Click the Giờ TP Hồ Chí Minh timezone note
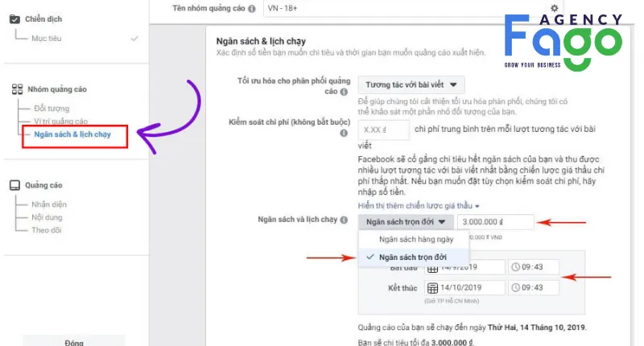Screen dimensions: 644x346 [x=452, y=301]
